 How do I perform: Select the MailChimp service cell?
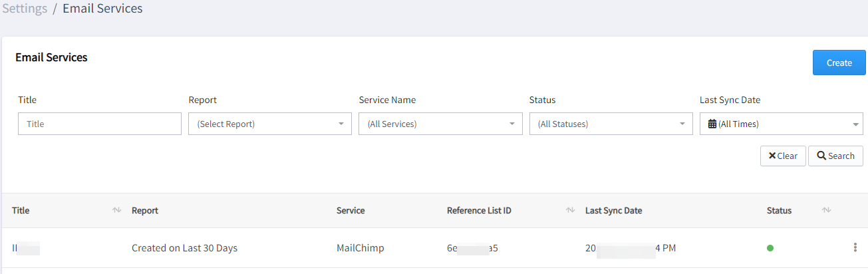click(x=361, y=248)
